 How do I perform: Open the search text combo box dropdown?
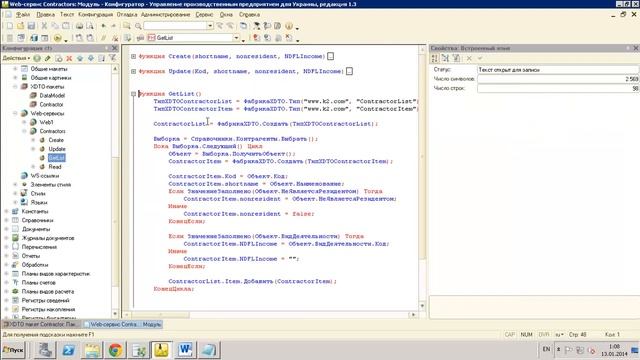210,26
